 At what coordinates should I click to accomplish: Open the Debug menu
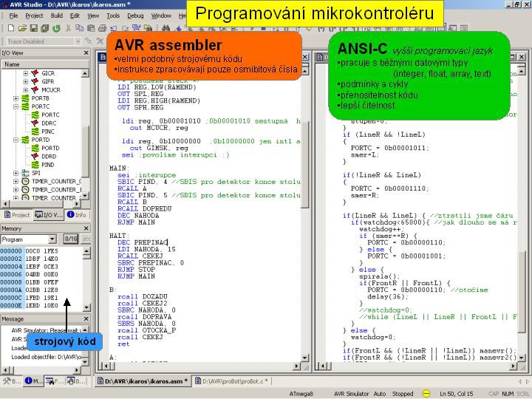click(x=135, y=15)
